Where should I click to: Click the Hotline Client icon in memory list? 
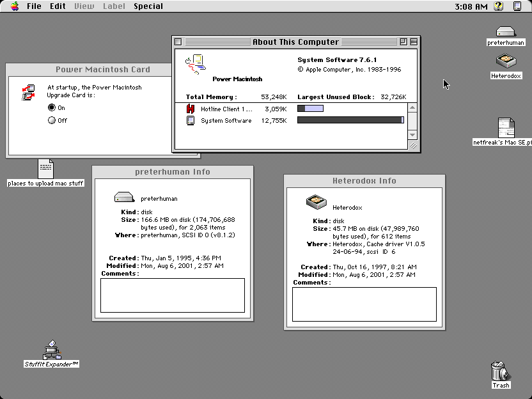click(x=191, y=109)
